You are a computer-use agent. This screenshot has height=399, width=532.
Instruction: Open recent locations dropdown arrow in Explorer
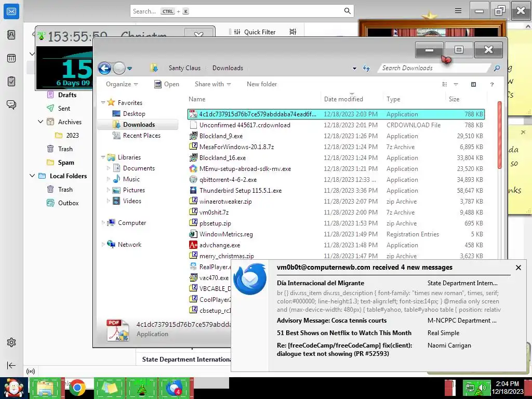click(x=129, y=69)
